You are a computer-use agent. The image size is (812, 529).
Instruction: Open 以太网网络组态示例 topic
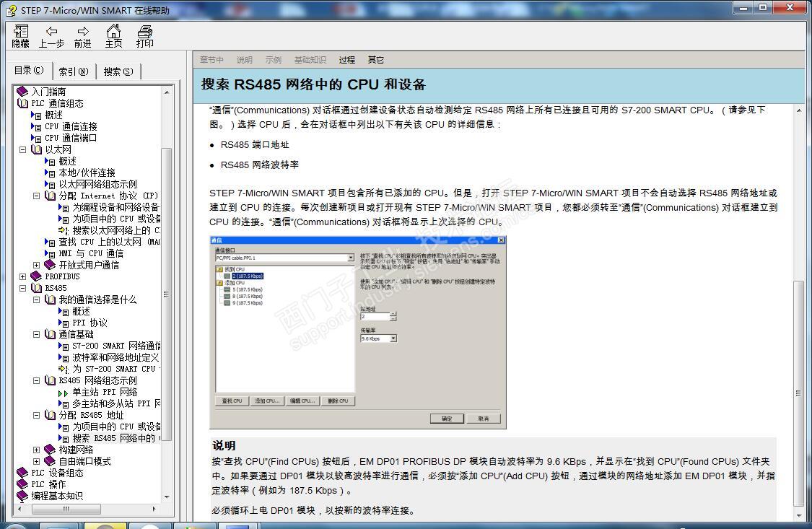pos(98,184)
